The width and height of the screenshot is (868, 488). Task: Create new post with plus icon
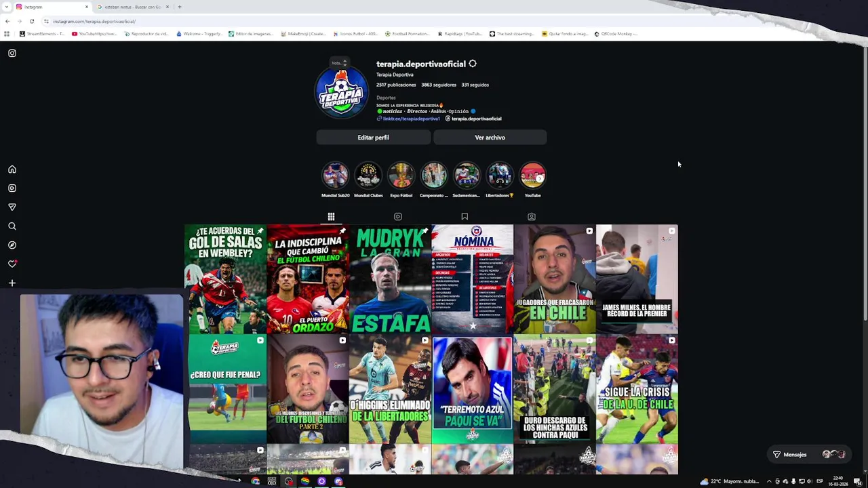click(x=12, y=283)
